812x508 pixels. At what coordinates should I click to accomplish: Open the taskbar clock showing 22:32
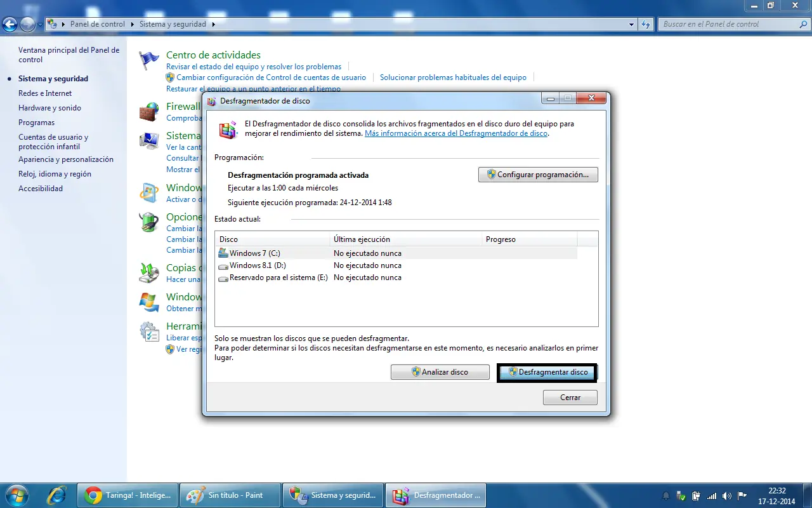click(x=777, y=495)
